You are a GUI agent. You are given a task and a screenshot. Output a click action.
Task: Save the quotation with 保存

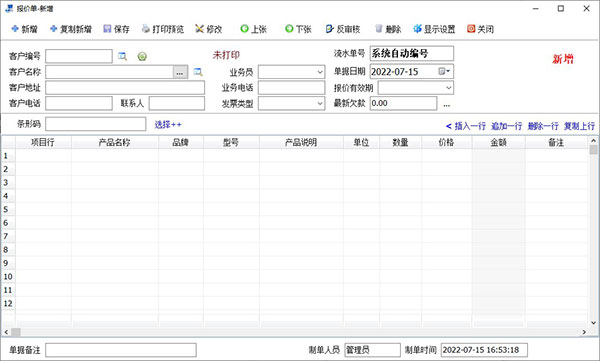[x=117, y=29]
